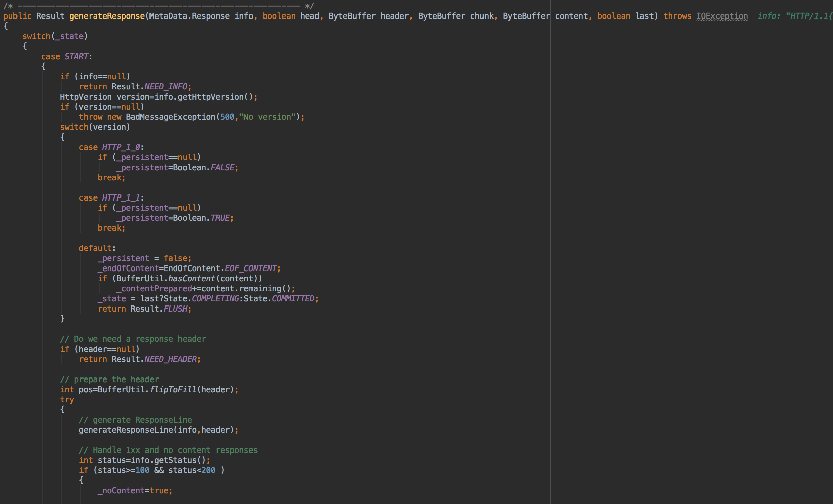Viewport: 833px width, 504px height.
Task: Click comment "Handle 1xx and no content responses"
Action: (168, 450)
